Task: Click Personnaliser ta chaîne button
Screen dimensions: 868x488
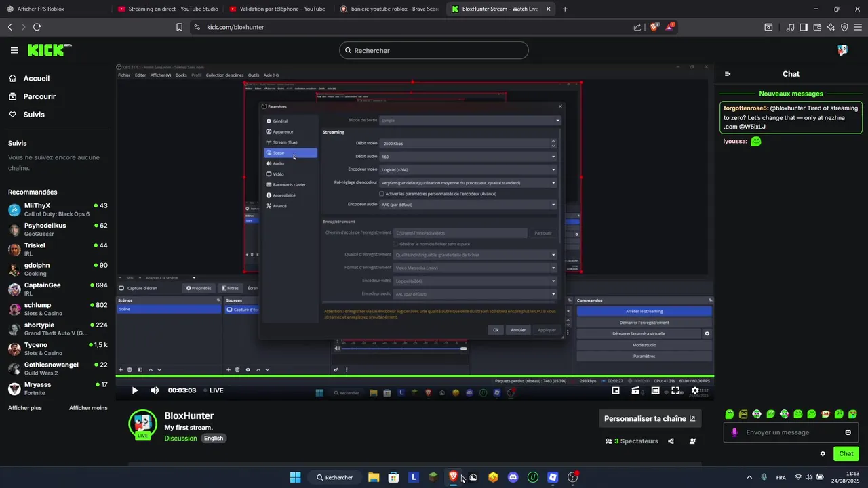Action: 650,418
